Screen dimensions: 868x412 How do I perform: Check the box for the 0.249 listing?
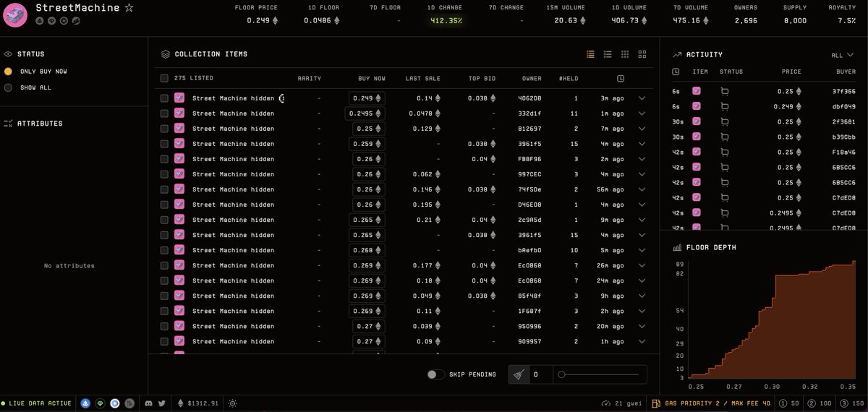pos(164,98)
